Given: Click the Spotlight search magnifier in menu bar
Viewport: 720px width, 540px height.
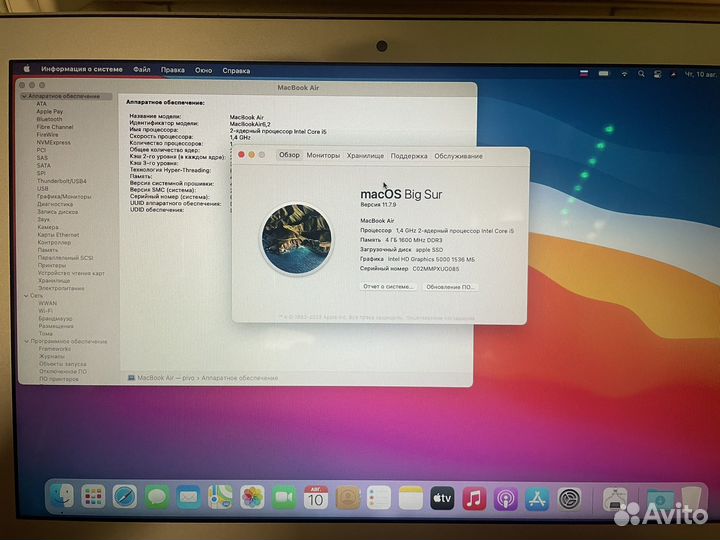Looking at the screenshot, I should 641,74.
